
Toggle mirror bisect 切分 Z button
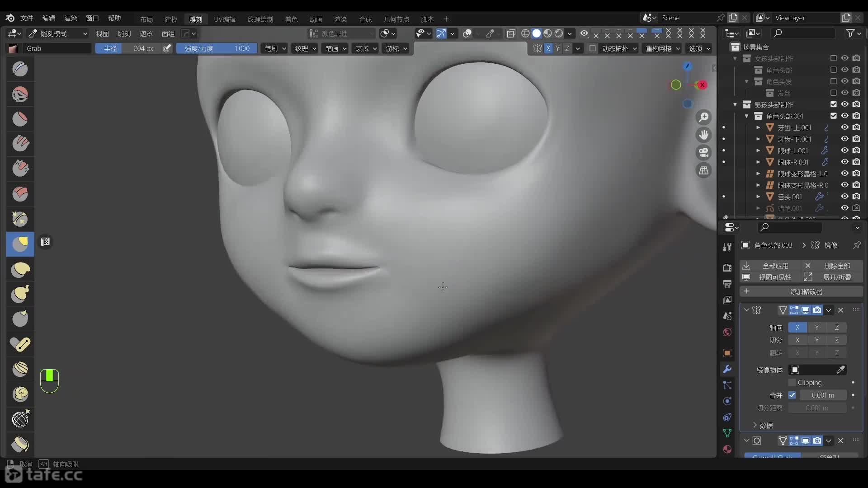point(837,340)
